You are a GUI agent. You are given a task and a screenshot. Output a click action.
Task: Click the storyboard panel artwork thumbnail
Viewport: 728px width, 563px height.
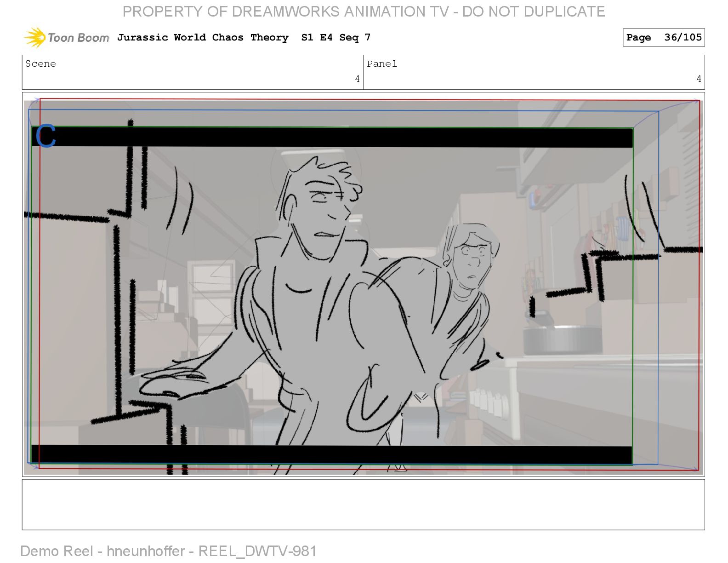tap(363, 284)
